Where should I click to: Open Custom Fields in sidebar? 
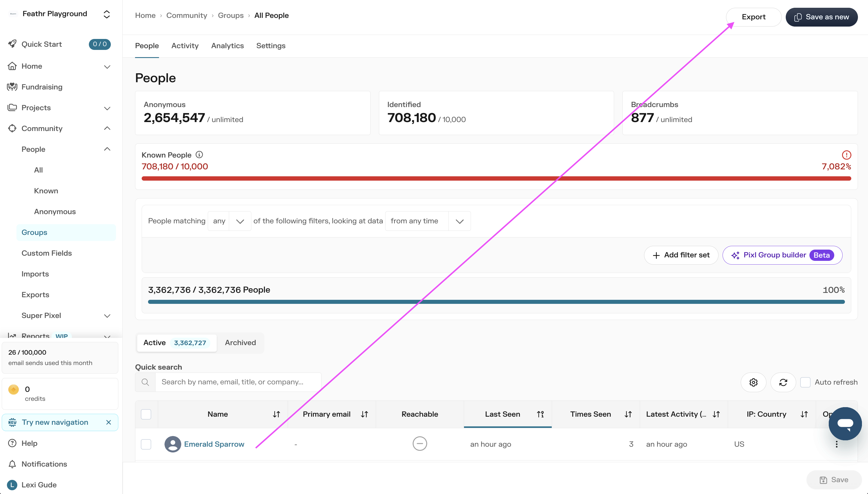[47, 253]
